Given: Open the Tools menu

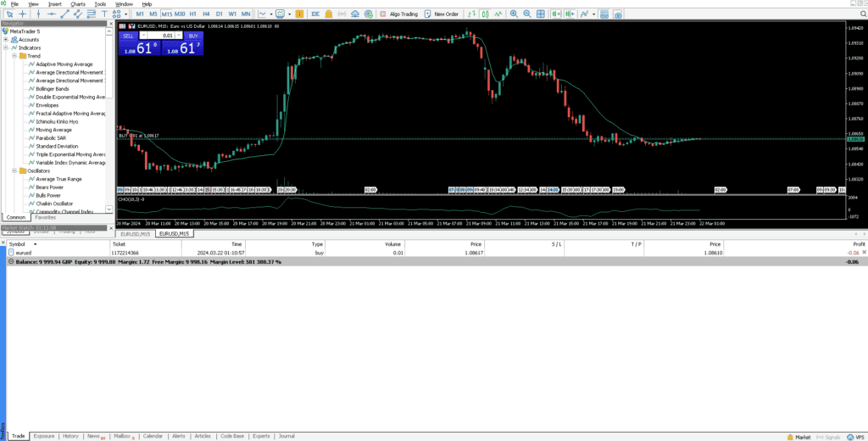Looking at the screenshot, I should pos(100,4).
